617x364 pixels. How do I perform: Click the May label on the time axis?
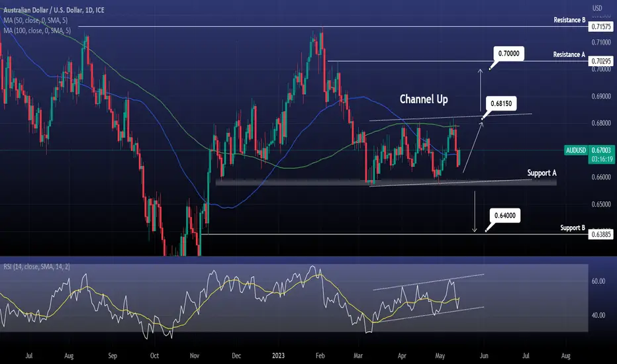click(440, 356)
